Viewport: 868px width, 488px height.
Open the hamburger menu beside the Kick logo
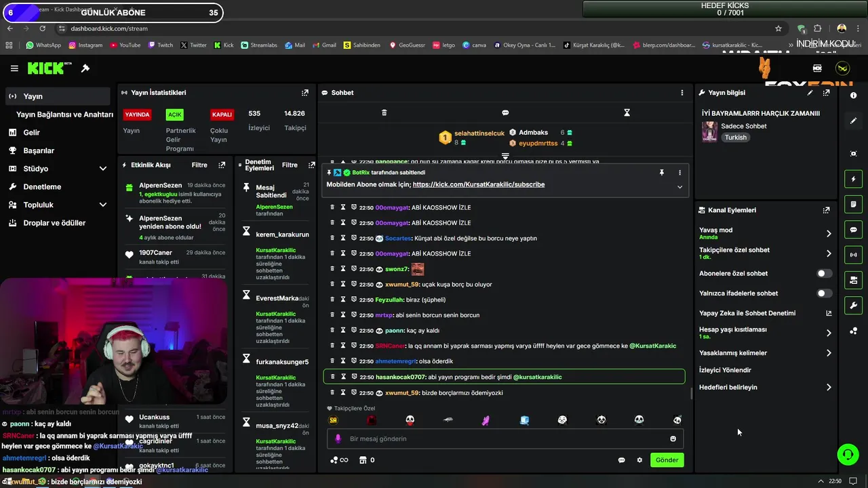point(14,68)
